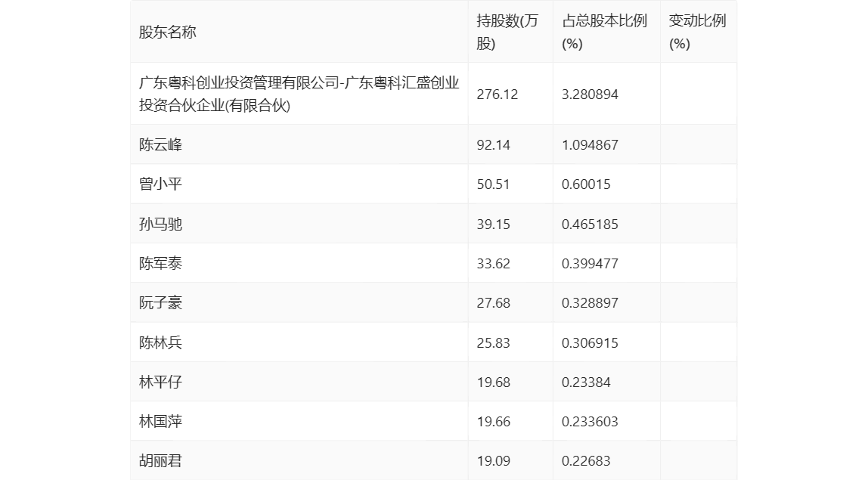Select the percentage 0.22683

tap(586, 460)
